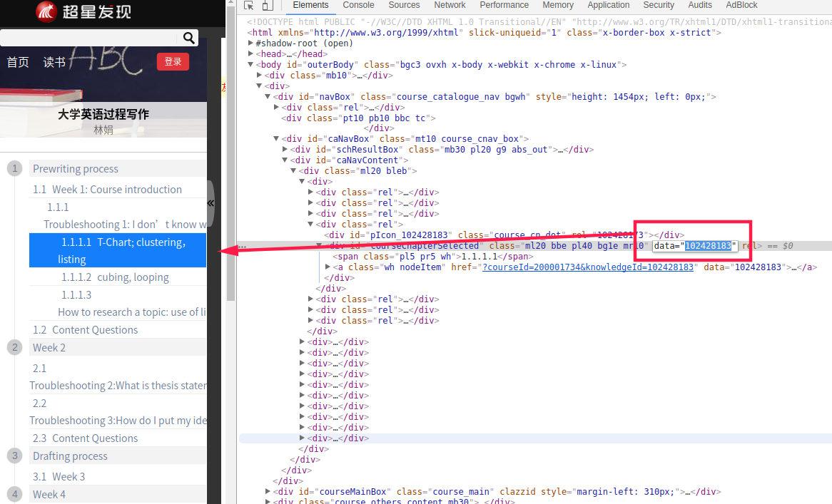Click the course title 大学英语过程写作
Image resolution: width=832 pixels, height=504 pixels.
point(103,114)
